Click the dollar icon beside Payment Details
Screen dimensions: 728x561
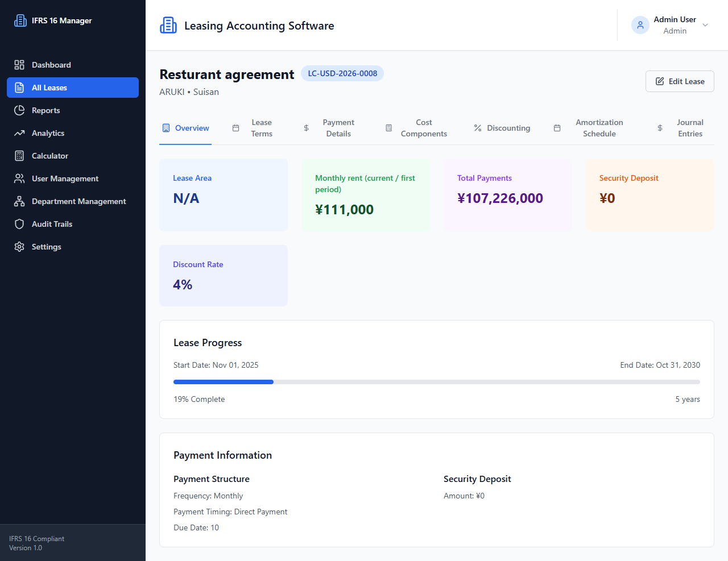coord(306,128)
